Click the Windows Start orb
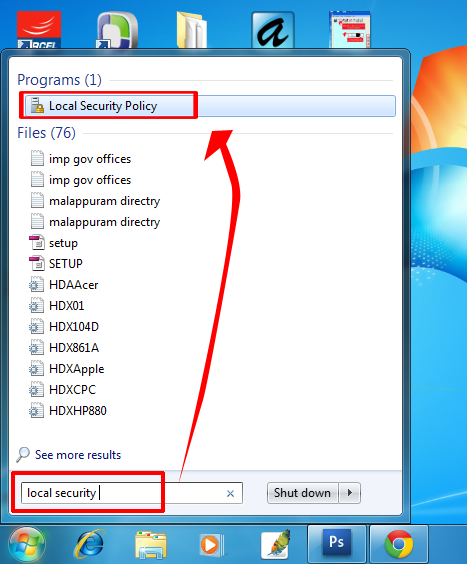This screenshot has height=564, width=467. tap(27, 545)
